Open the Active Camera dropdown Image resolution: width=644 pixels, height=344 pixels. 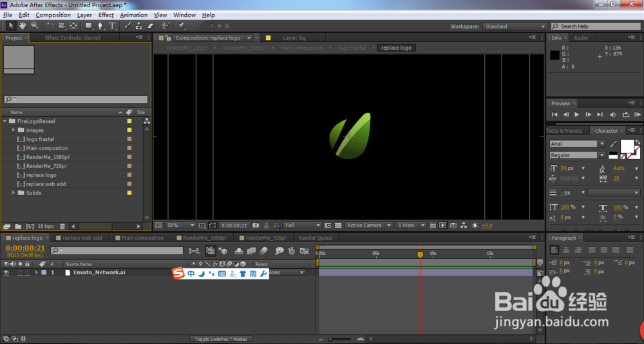(x=368, y=225)
